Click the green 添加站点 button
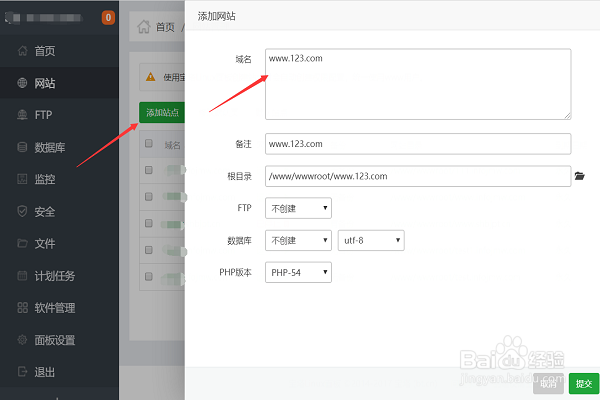Image resolution: width=600 pixels, height=400 pixels. (162, 113)
